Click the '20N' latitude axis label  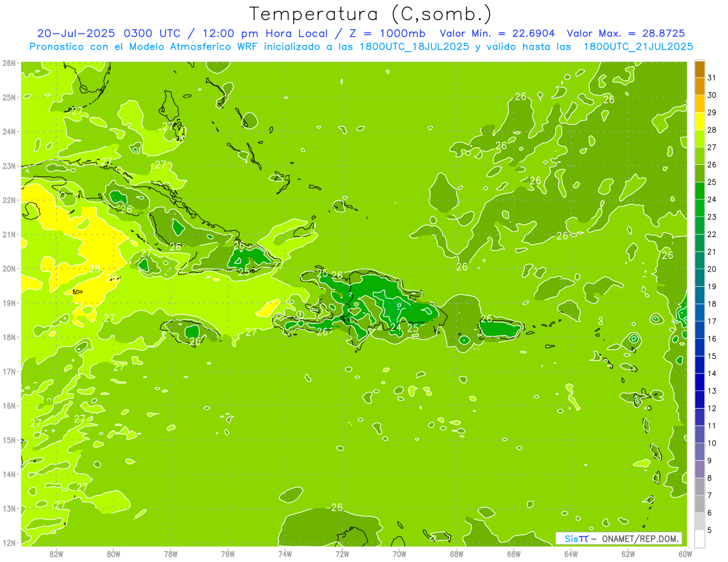point(9,269)
